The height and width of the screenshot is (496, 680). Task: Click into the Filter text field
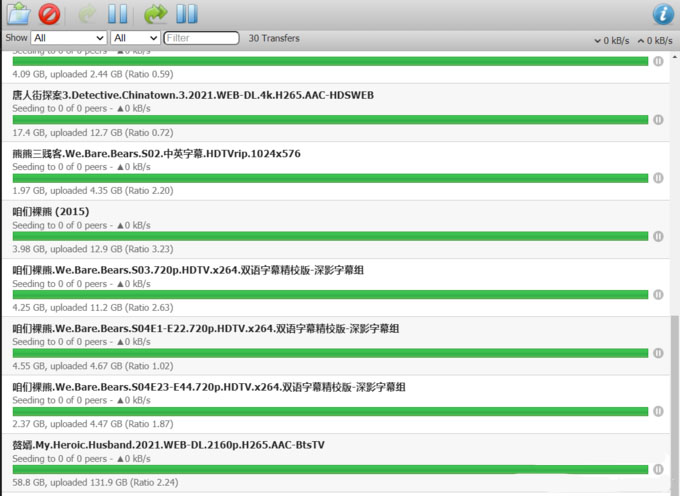(201, 38)
